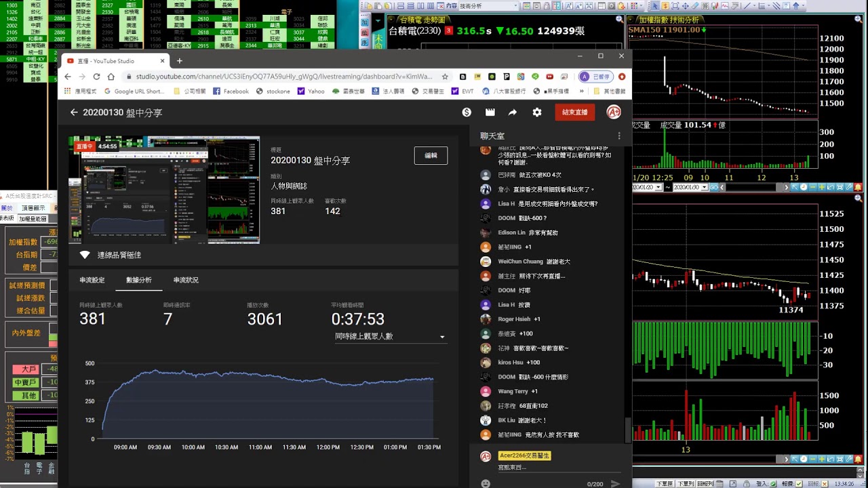This screenshot has height=488, width=868.
Task: Send the chat message arrow
Action: [x=615, y=483]
